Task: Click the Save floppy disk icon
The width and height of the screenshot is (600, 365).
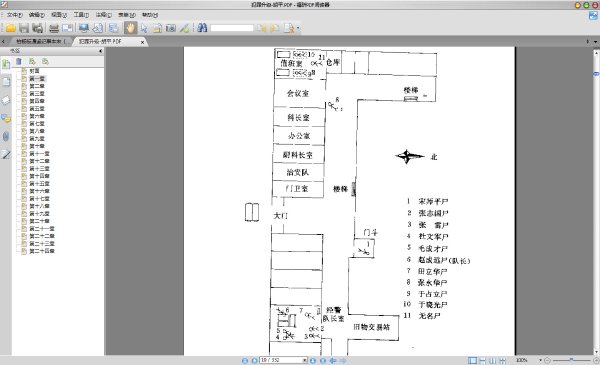Action: tap(24, 28)
